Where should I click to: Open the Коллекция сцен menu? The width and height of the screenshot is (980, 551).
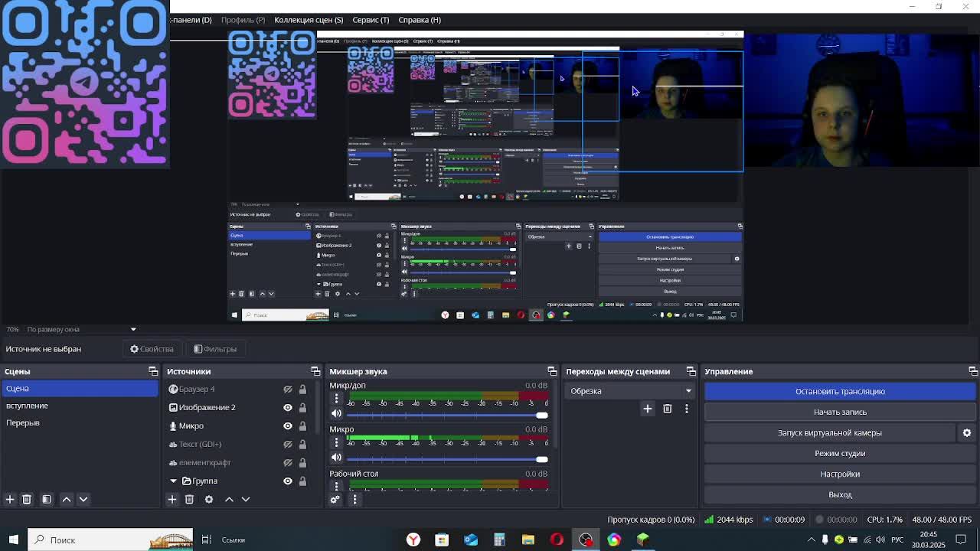[309, 20]
